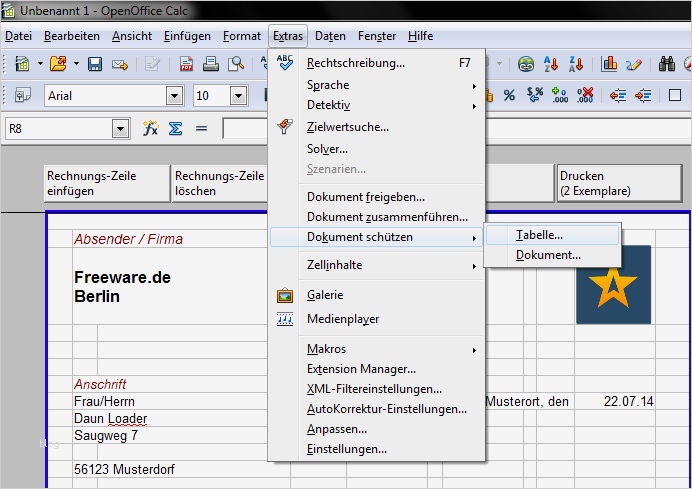Open the Function Wizard fx icon
Viewport: 692px width, 489px height.
[x=150, y=128]
